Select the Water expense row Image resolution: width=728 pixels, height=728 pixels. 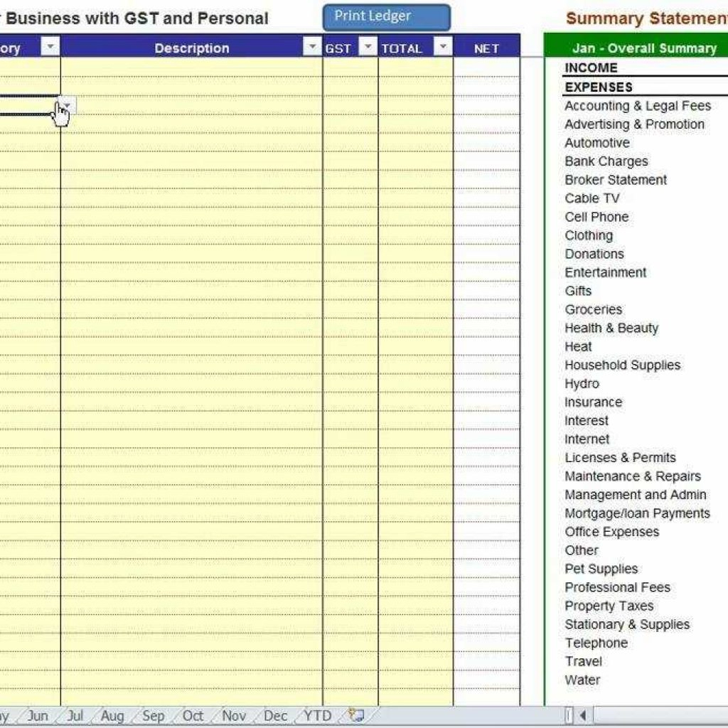[582, 680]
